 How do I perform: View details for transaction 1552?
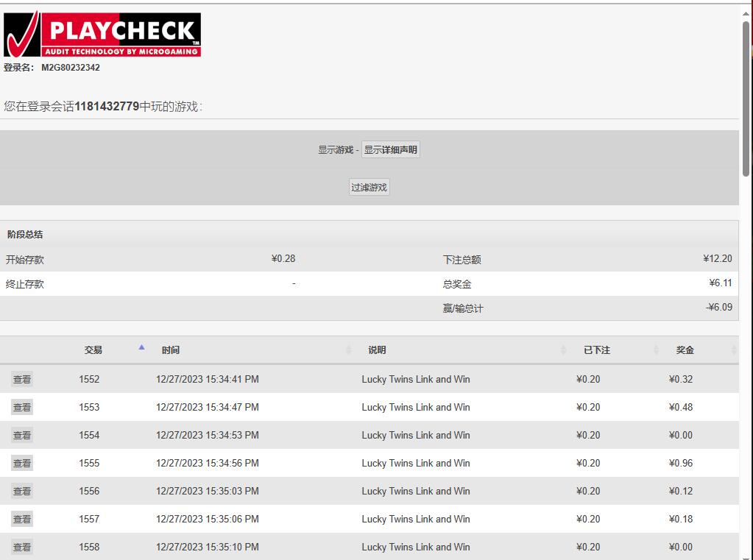(x=22, y=380)
